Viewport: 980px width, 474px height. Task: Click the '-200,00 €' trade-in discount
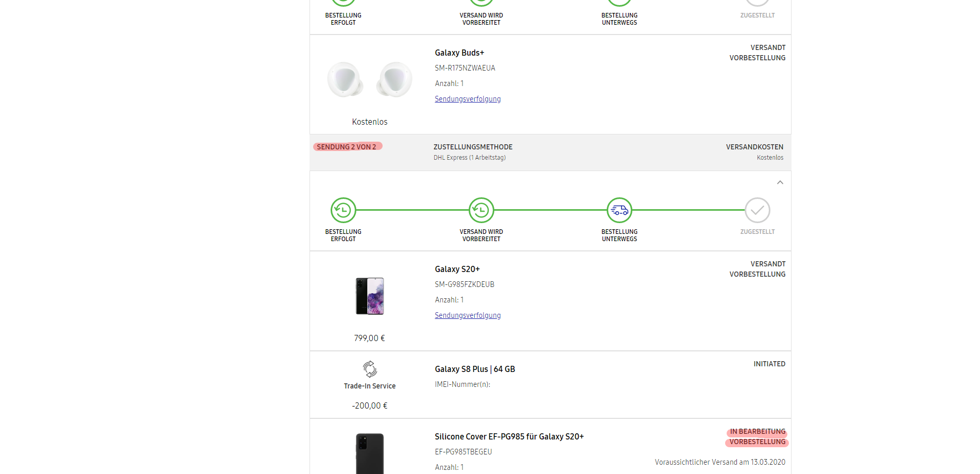pos(370,405)
